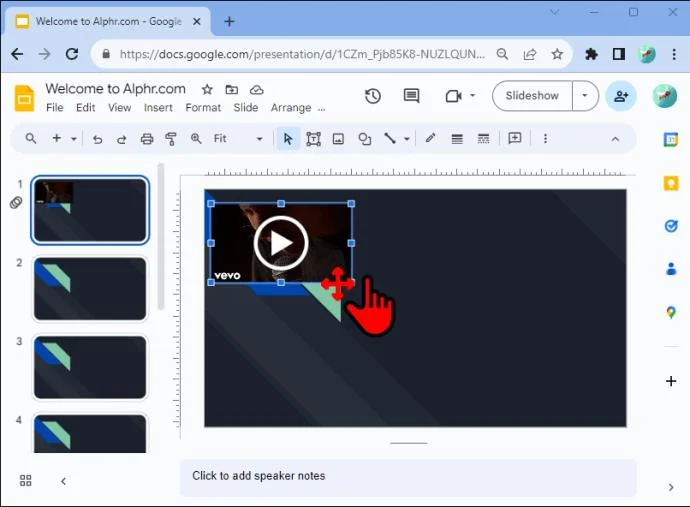Open version history clock icon
The height and width of the screenshot is (507, 690).
373,96
